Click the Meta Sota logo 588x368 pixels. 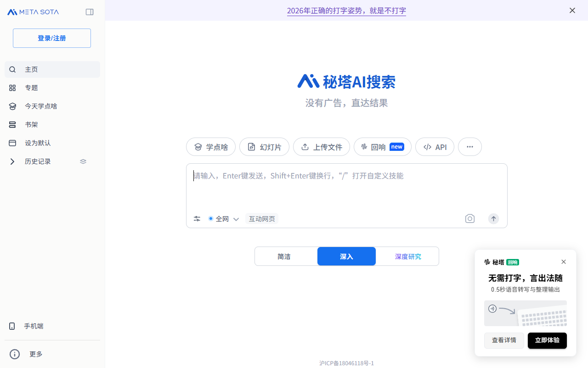point(33,12)
